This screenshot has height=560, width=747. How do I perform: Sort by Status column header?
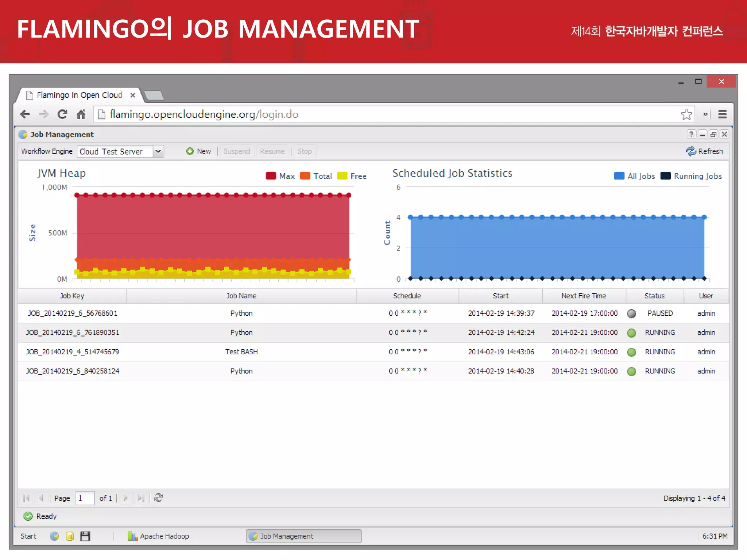coord(655,296)
